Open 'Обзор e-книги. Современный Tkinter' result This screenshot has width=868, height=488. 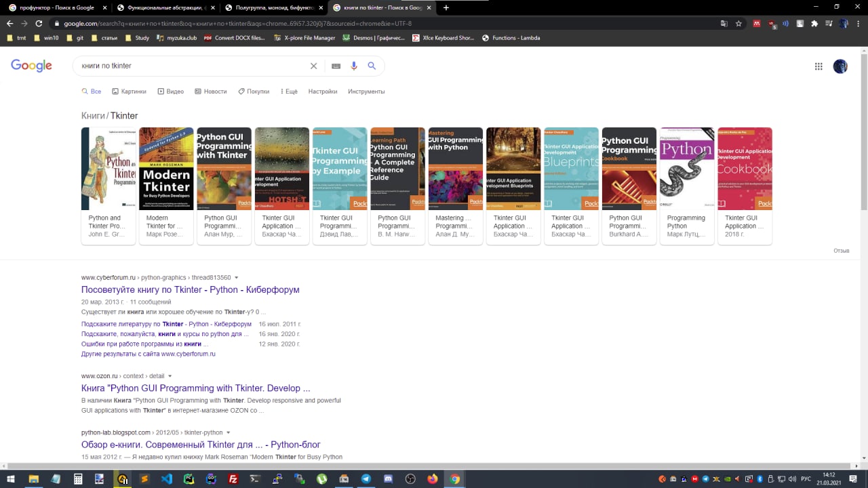click(x=201, y=445)
